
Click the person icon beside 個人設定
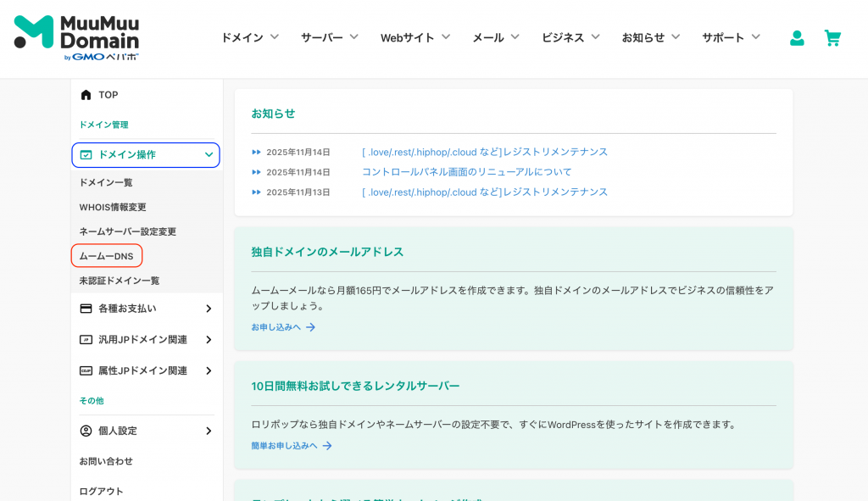click(86, 431)
